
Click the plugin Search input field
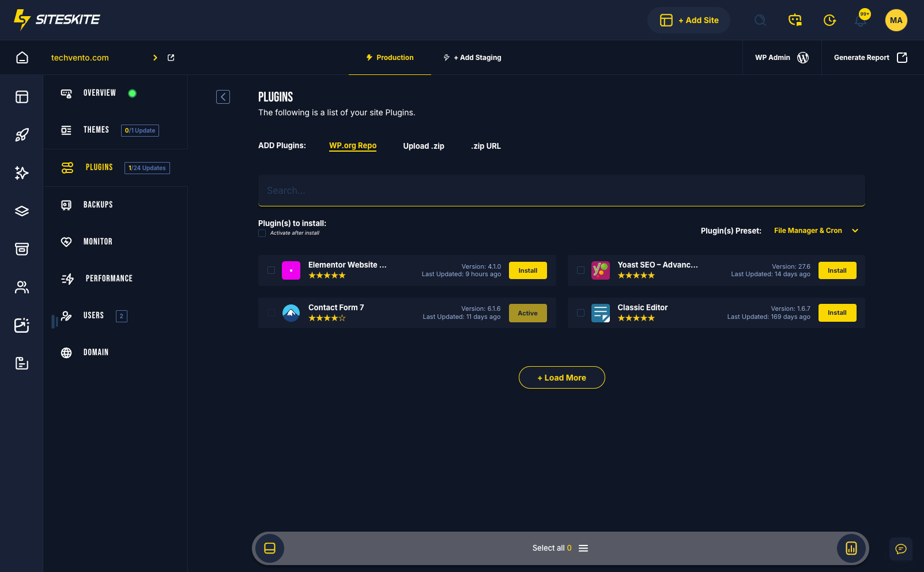point(561,190)
